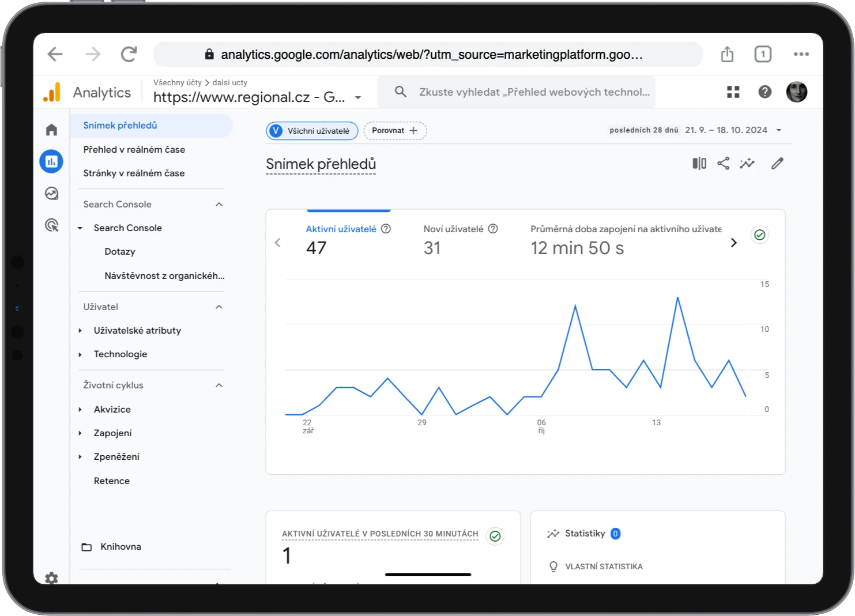Click the Statistiky count badge 0
This screenshot has width=855, height=616.
tap(615, 534)
